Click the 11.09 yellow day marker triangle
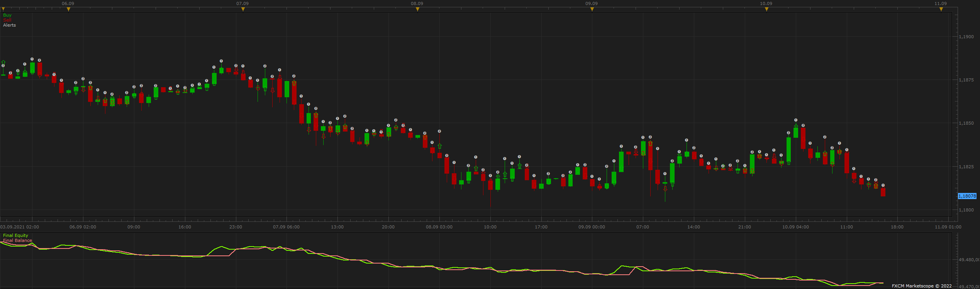The image size is (980, 289). click(941, 9)
